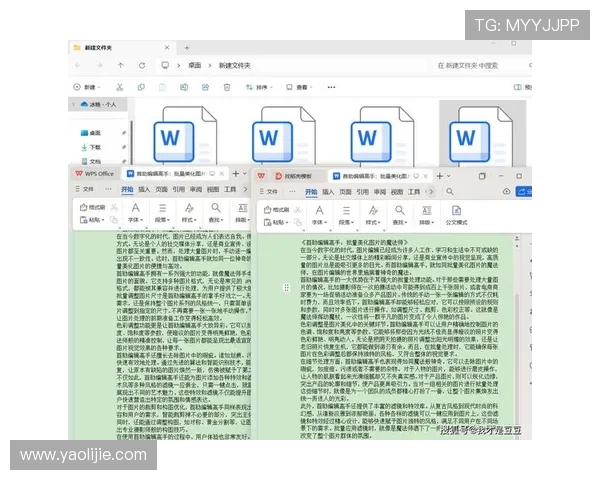Expand the 冰格 - 个人 OneDrive tree node
The image size is (600, 480).
(73, 104)
